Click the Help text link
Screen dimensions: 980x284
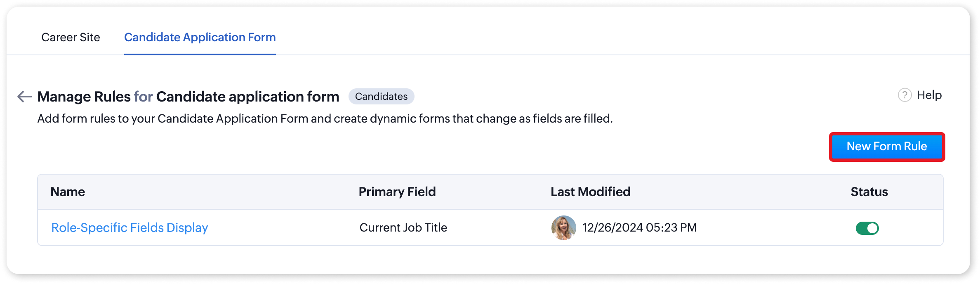(x=929, y=95)
